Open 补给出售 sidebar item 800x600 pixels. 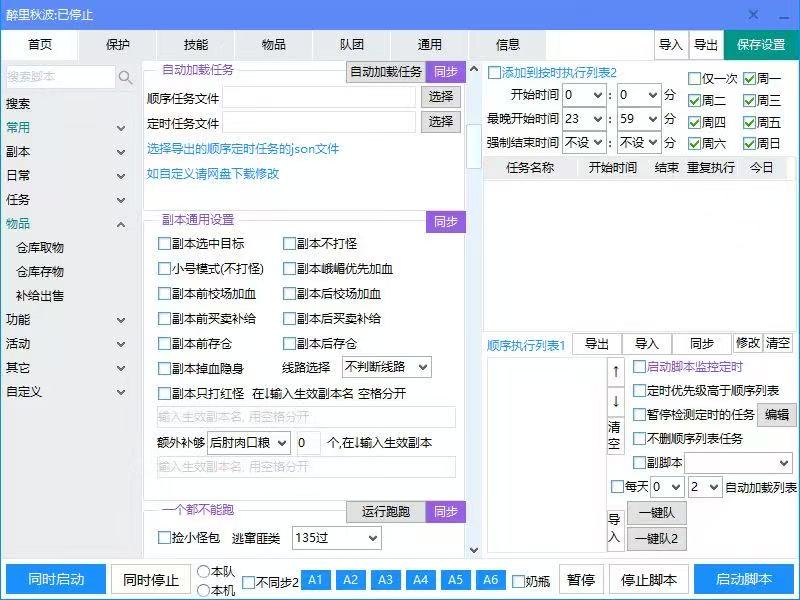[40, 296]
